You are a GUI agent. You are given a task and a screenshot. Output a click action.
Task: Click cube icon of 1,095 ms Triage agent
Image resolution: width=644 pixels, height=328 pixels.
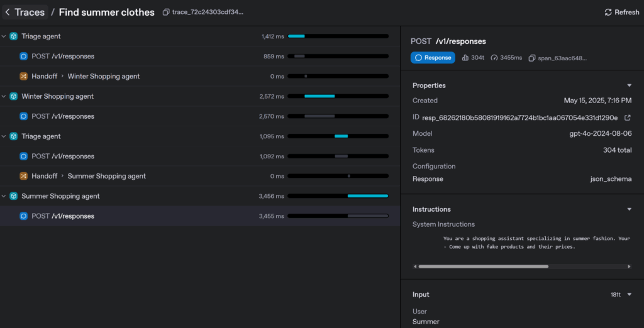pyautogui.click(x=14, y=136)
